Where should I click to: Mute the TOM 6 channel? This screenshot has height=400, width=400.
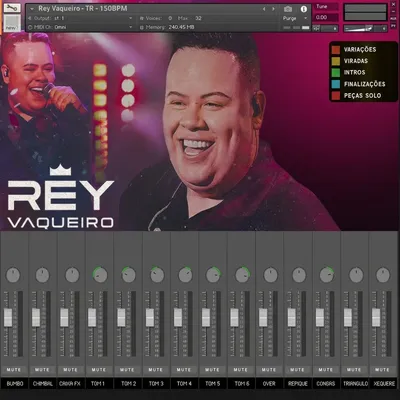coord(241,370)
